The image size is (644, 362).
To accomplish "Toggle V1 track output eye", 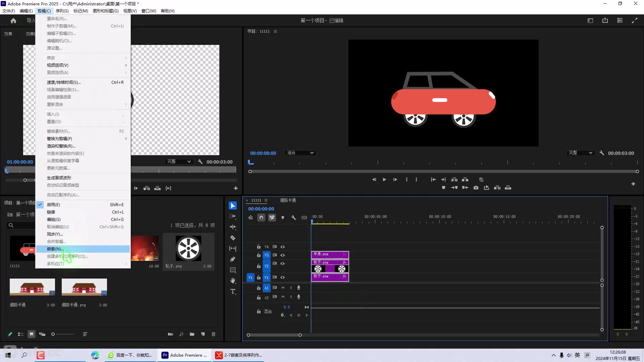I will pyautogui.click(x=282, y=277).
